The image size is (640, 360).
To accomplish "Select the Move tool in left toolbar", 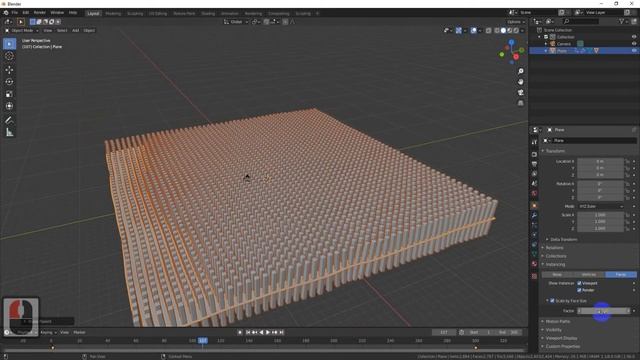I will (x=9, y=70).
